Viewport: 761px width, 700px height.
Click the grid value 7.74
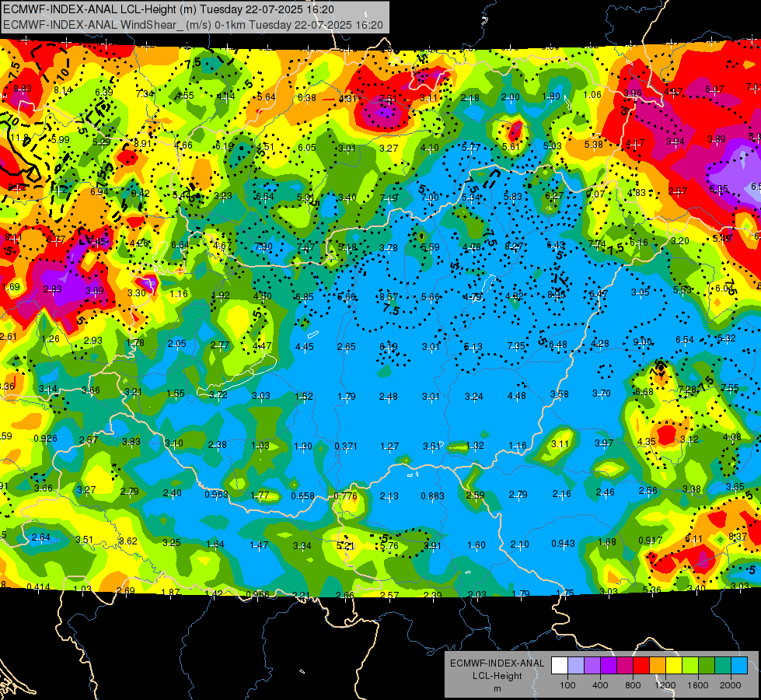click(597, 244)
